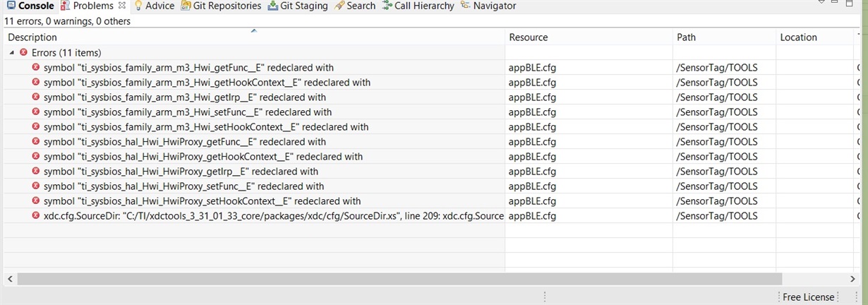868x305 pixels.
Task: Open the Search view tab
Action: pos(355,6)
